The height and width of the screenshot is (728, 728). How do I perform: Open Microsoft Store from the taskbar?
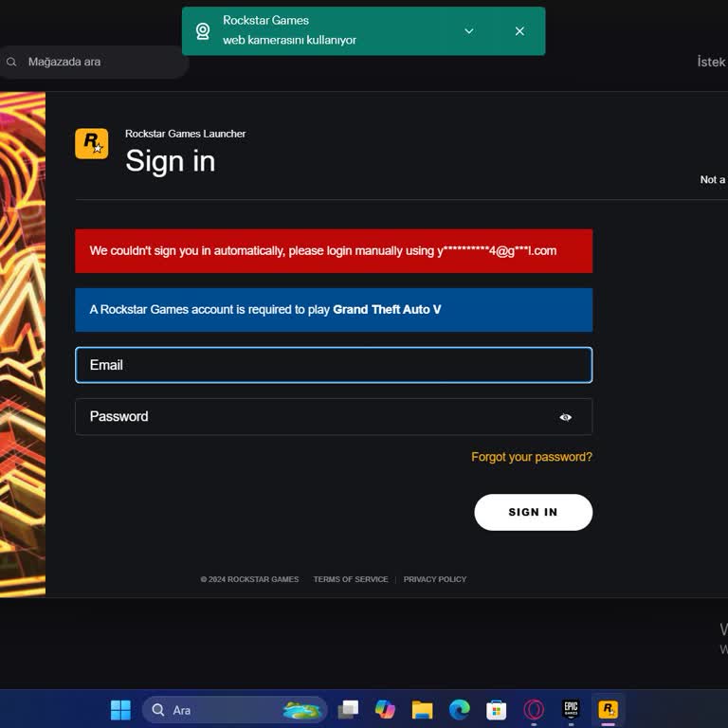pos(497,710)
